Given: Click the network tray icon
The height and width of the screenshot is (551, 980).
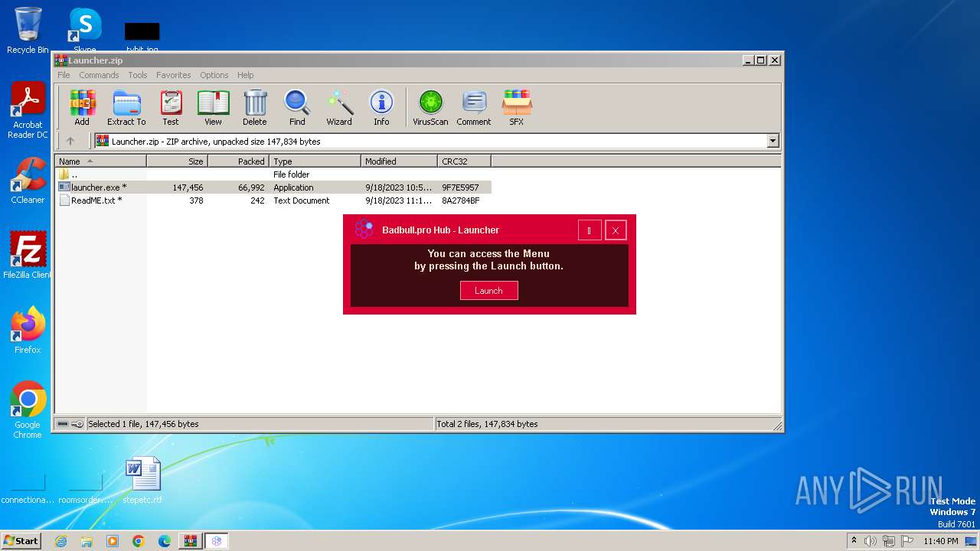Looking at the screenshot, I should [x=889, y=541].
